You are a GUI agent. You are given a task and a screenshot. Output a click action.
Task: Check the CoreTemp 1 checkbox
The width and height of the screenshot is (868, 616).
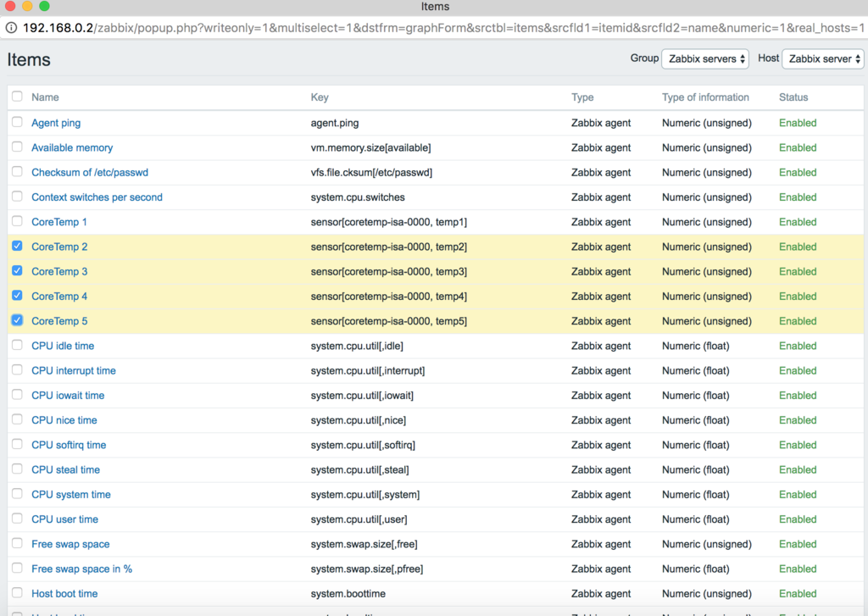coord(17,221)
